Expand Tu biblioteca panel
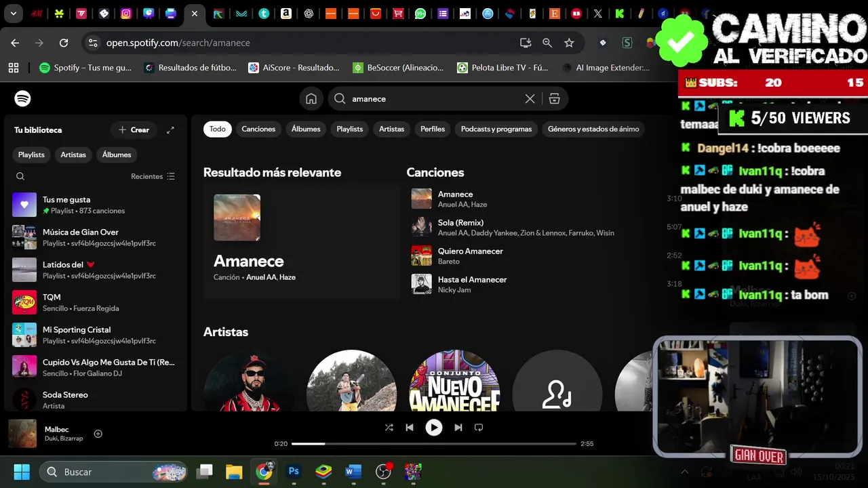Screen dimensions: 868x488 170,129
